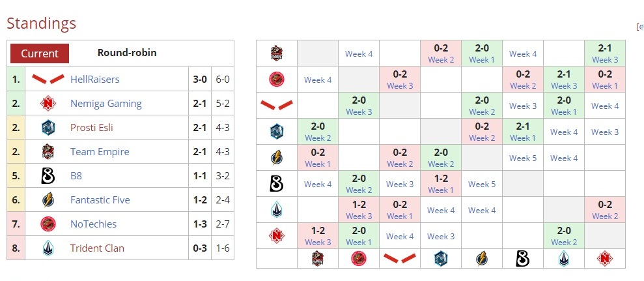Click the Trident Clan logo in the standings list
The height and width of the screenshot is (281, 644).
tap(48, 248)
